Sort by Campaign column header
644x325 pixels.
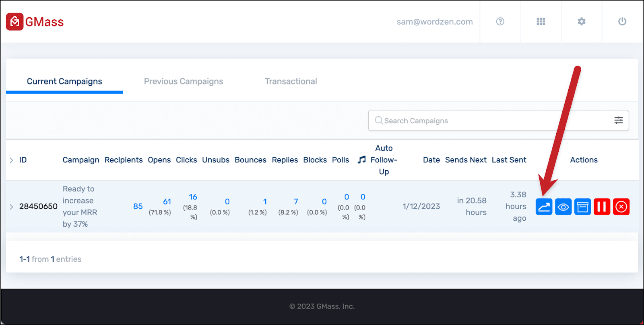tap(81, 160)
